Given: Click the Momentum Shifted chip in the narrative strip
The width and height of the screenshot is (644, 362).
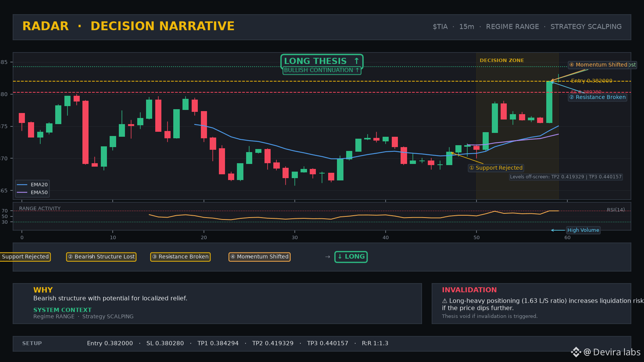Looking at the screenshot, I should pos(260,257).
